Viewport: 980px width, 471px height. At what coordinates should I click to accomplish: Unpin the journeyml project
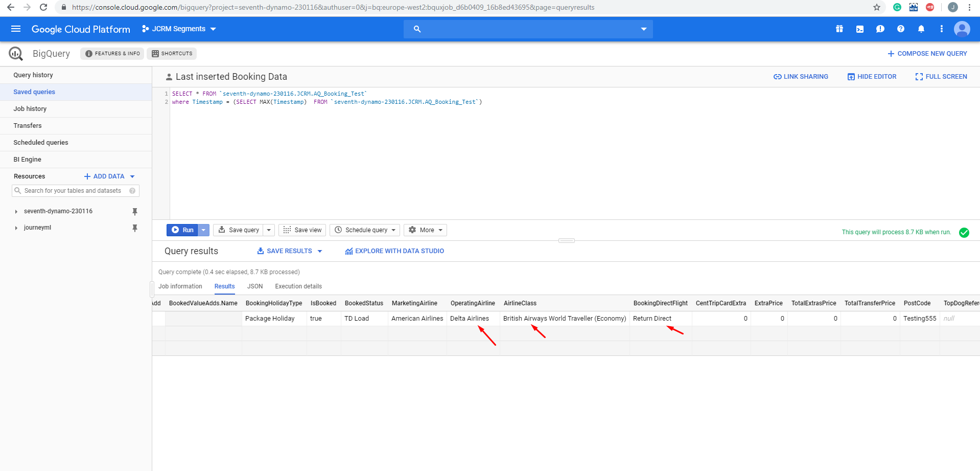click(x=135, y=228)
